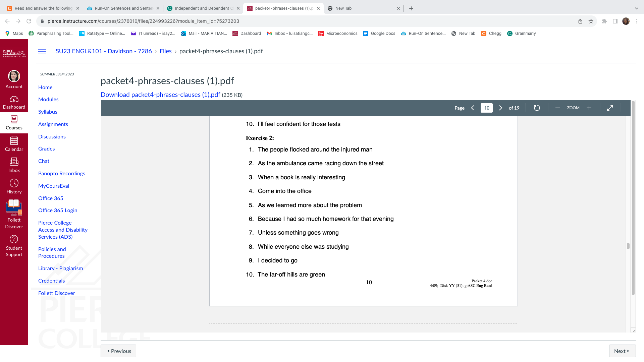Open the Syllabus course link
644x362 pixels.
click(x=47, y=112)
